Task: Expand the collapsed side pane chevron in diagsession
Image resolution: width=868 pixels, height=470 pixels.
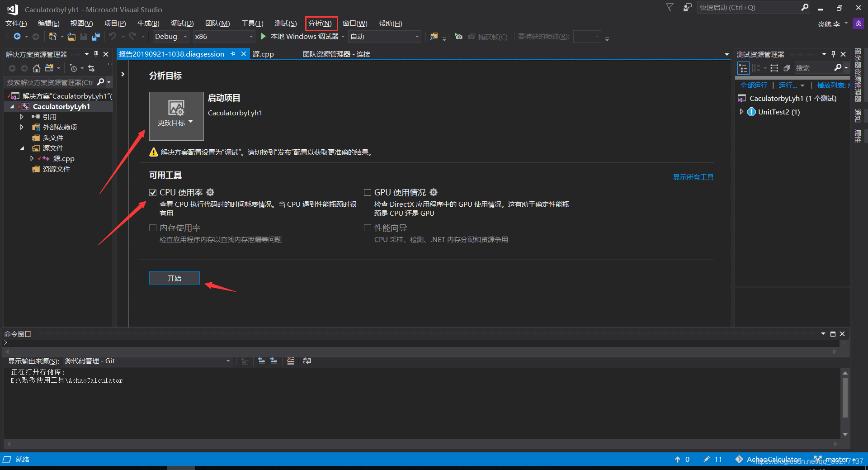Action: (123, 74)
